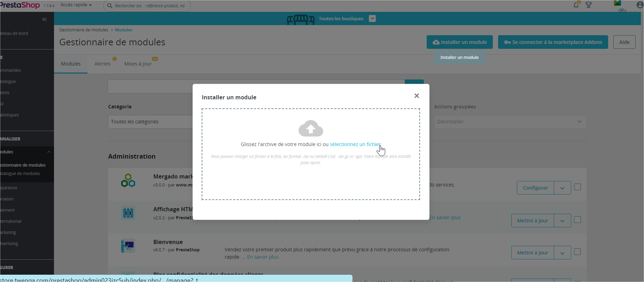Screen dimensions: 644x282
Task: Click the module drop zone area
Action: 311,154
